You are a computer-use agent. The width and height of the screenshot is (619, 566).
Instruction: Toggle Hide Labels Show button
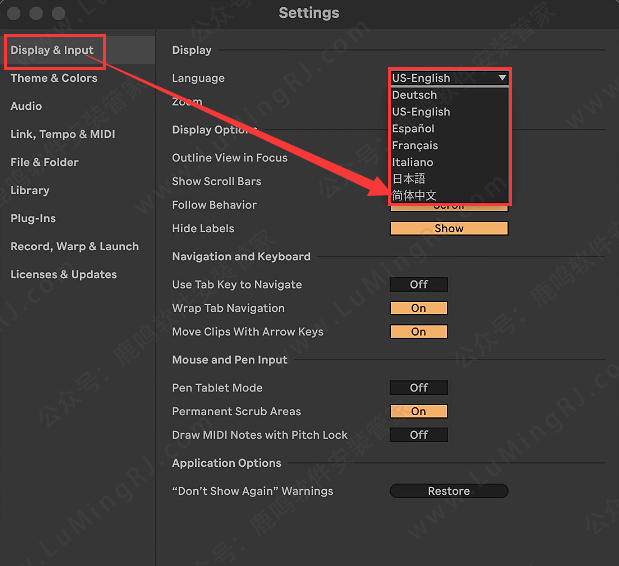tap(449, 228)
